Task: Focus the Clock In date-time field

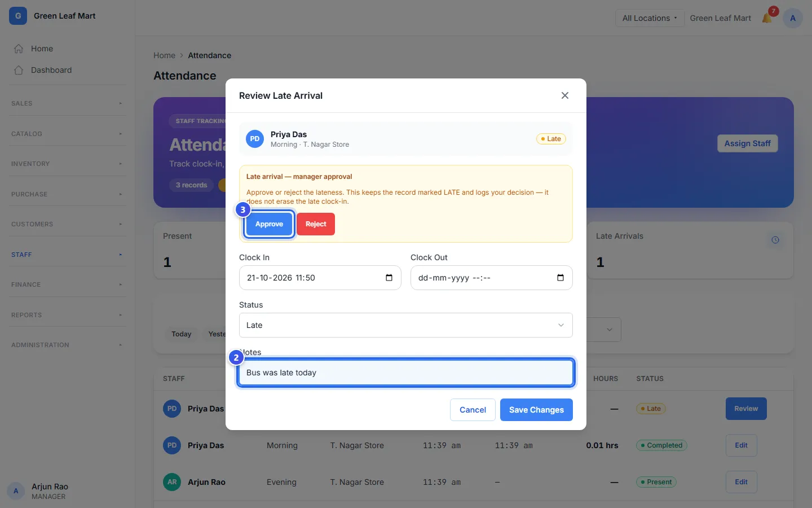Action: [x=320, y=278]
